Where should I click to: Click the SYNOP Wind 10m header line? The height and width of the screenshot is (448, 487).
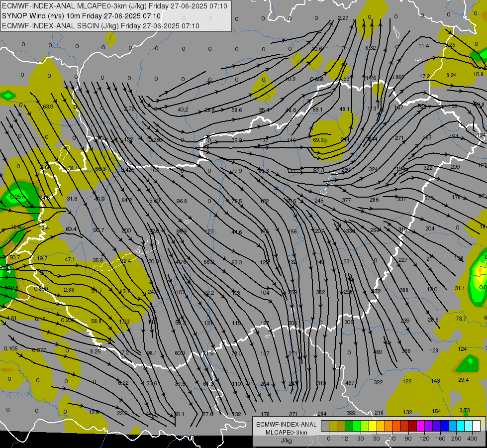point(82,16)
